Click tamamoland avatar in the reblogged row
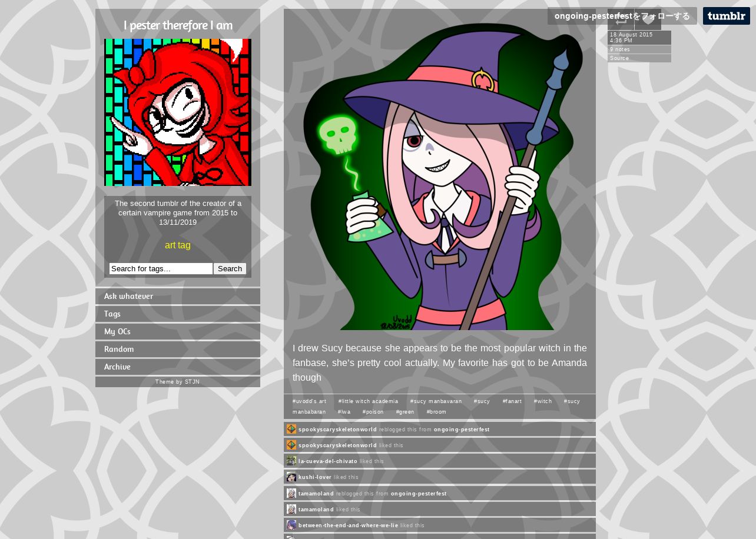Viewport: 756px width, 539px height. click(x=291, y=493)
